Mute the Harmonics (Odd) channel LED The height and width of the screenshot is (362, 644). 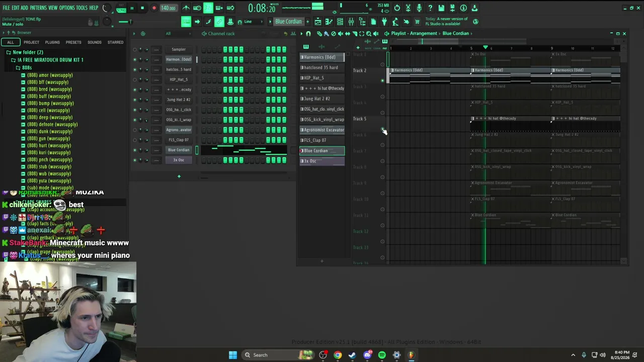click(x=134, y=59)
